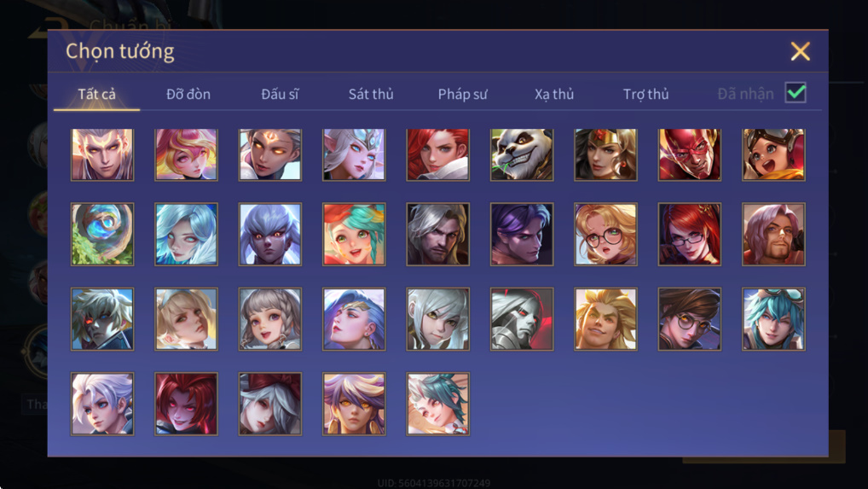Viewport: 868px width, 489px height.
Task: Choose the red masked Flash hero
Action: 689,154
